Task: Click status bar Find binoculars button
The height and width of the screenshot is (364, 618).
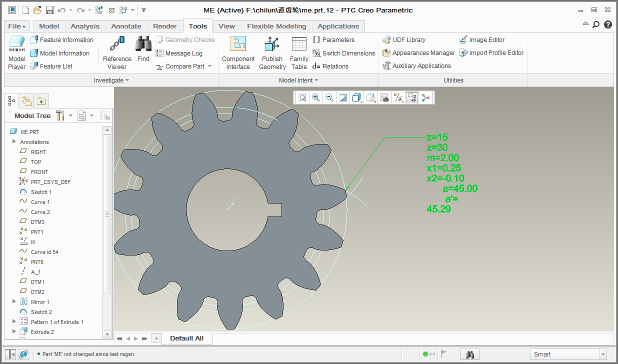Action: point(470,354)
